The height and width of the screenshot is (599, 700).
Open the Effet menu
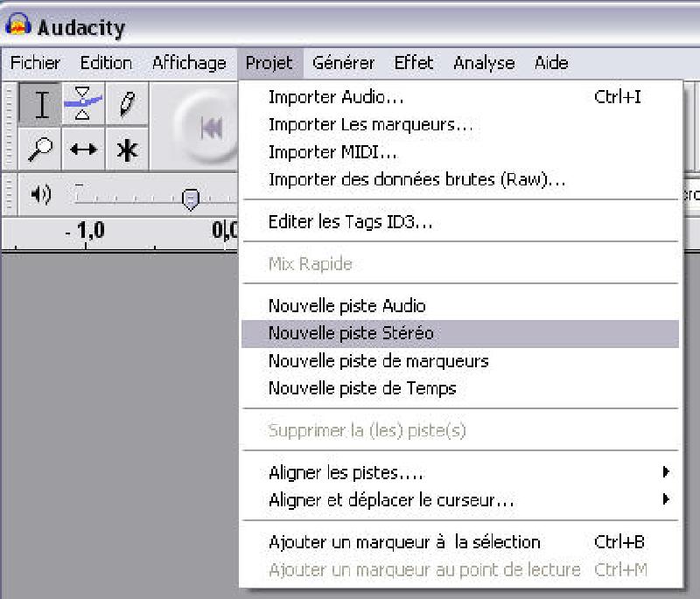(x=414, y=63)
